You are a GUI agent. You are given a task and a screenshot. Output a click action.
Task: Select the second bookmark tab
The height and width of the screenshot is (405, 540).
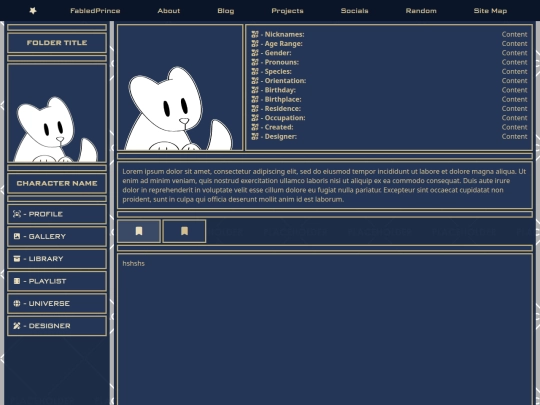[184, 231]
